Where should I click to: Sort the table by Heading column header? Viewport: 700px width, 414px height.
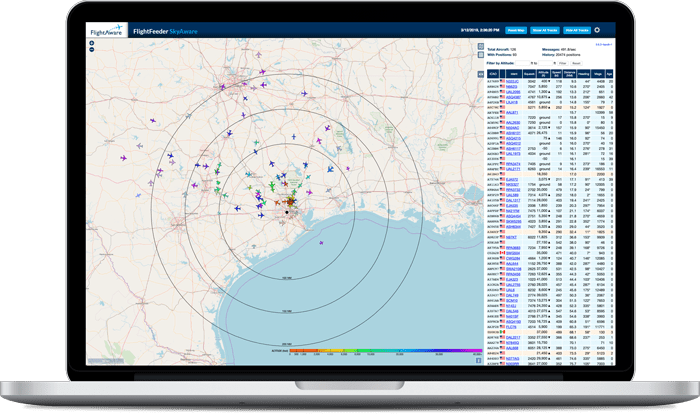(x=578, y=73)
